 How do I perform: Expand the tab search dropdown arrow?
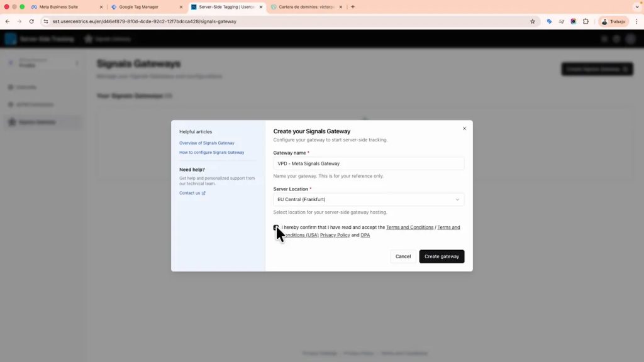(x=637, y=7)
